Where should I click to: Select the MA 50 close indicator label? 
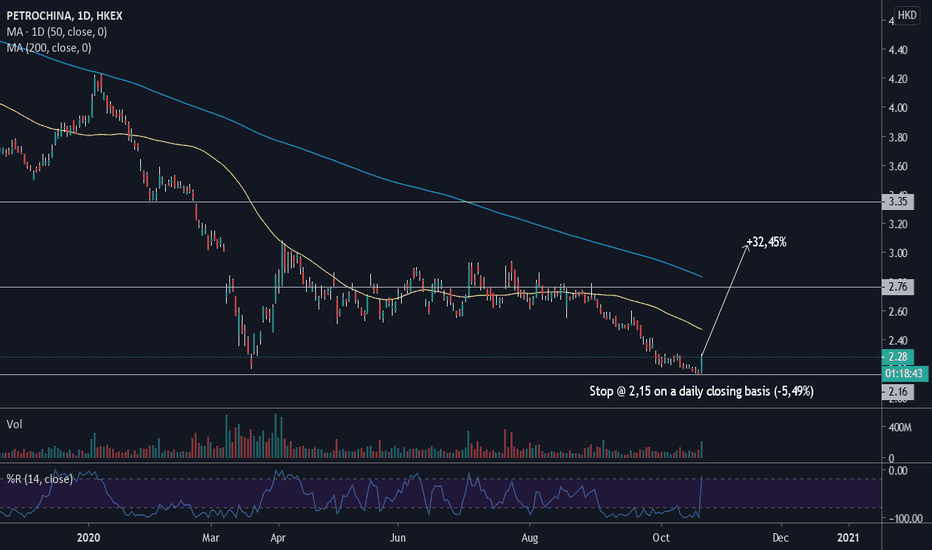(x=56, y=32)
